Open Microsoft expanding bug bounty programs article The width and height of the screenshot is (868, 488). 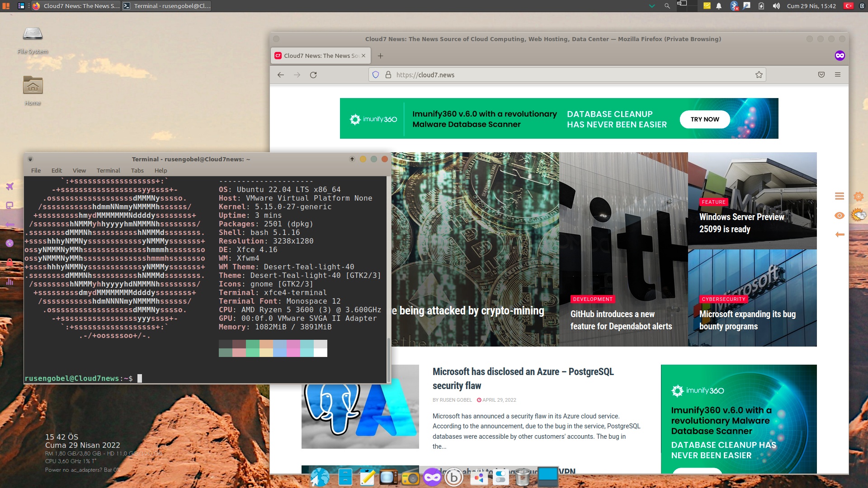[x=747, y=320]
